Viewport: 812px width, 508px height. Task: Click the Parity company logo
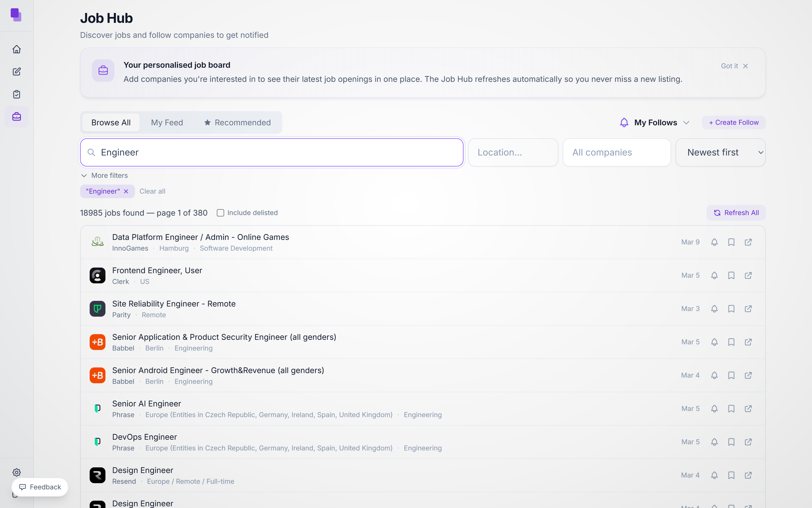click(97, 308)
